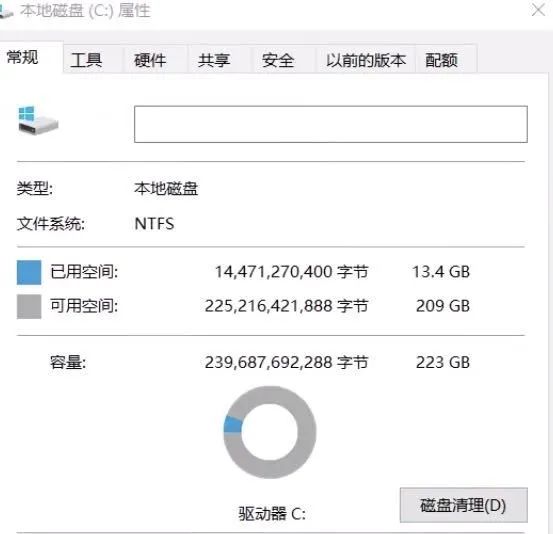Click the gray 可用空间 color swatch
This screenshot has height=534, width=553.
tap(29, 307)
